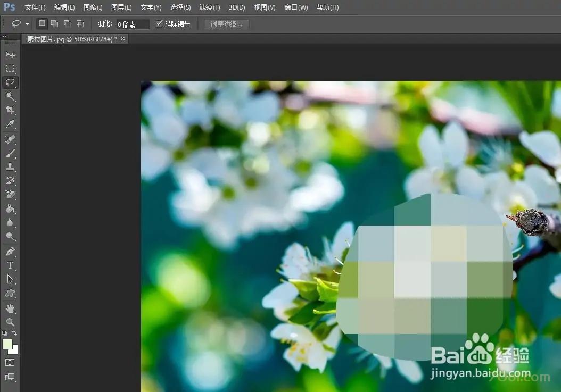Select the Healing Brush tool

coord(10,139)
